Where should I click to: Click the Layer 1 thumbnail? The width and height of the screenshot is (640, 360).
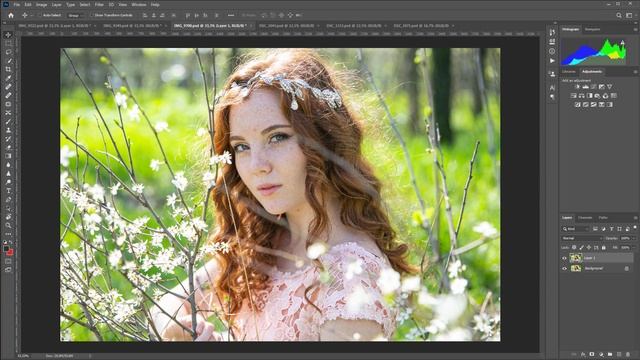(x=576, y=258)
